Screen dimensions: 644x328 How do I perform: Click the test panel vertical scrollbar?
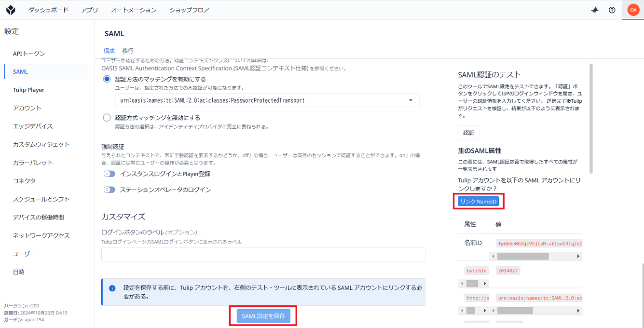coord(591,119)
